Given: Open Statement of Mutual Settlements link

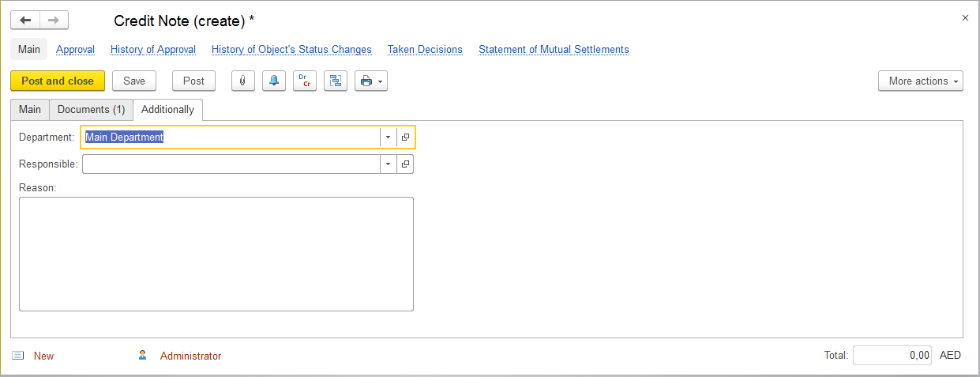Looking at the screenshot, I should 554,50.
